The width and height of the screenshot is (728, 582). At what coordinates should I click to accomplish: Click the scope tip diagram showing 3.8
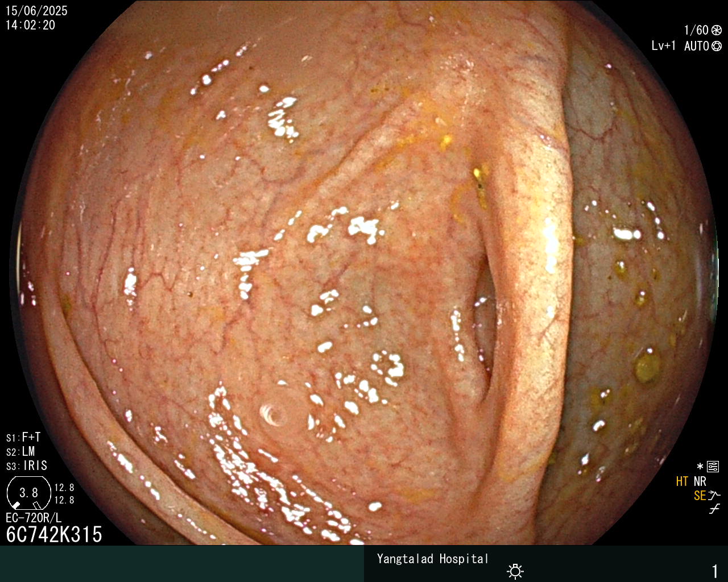28,493
